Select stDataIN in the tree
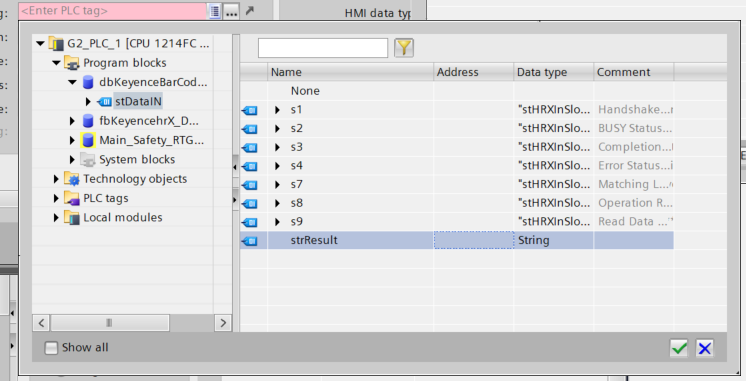The width and height of the screenshot is (746, 381). pos(138,101)
